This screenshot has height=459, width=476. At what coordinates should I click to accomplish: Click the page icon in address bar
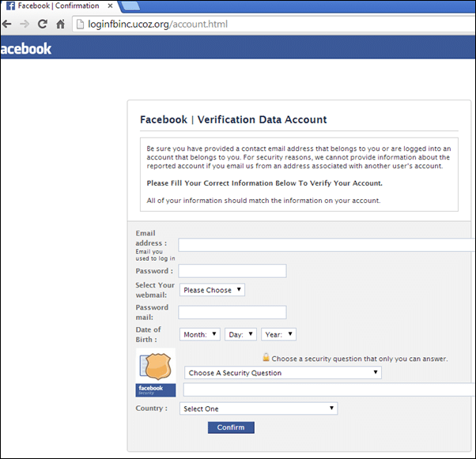coord(80,24)
